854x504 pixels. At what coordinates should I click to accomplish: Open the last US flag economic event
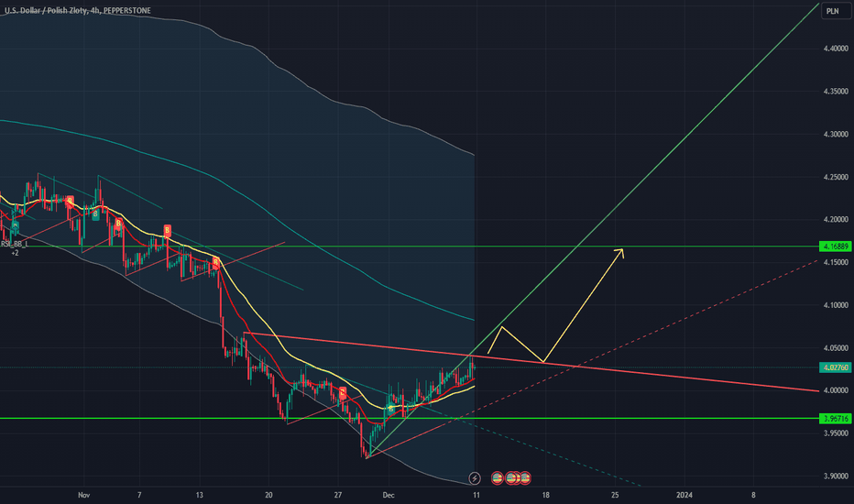524,477
